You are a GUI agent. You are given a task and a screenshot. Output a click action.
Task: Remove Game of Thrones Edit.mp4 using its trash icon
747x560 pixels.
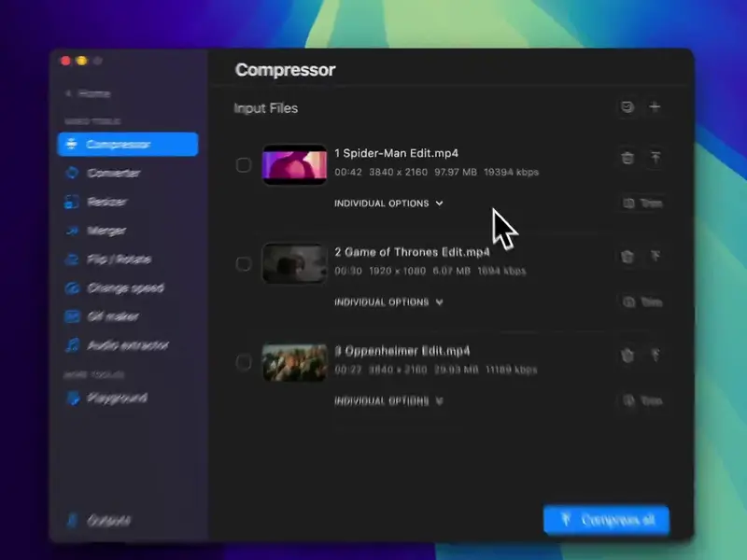coord(627,257)
